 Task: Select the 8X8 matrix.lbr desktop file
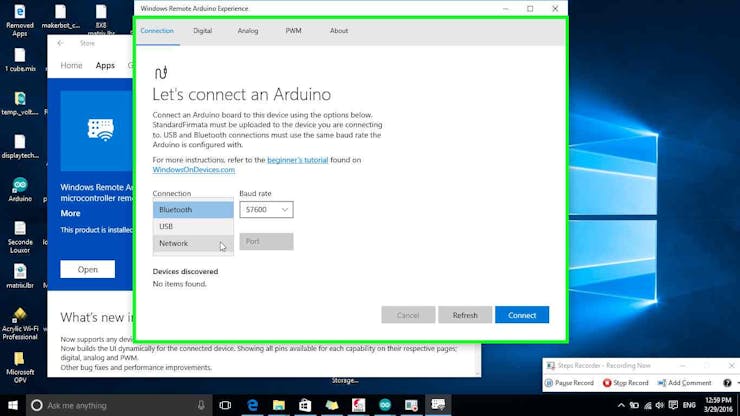[x=101, y=20]
